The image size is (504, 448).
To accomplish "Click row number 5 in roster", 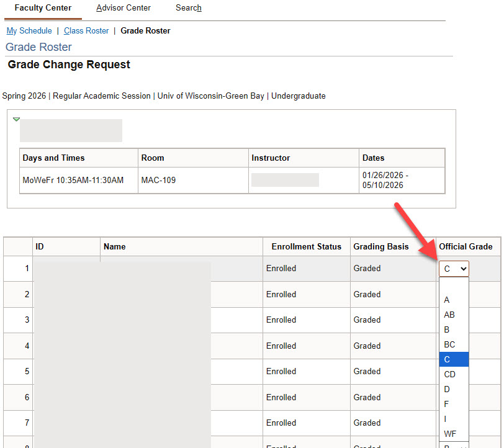I will coord(27,371).
